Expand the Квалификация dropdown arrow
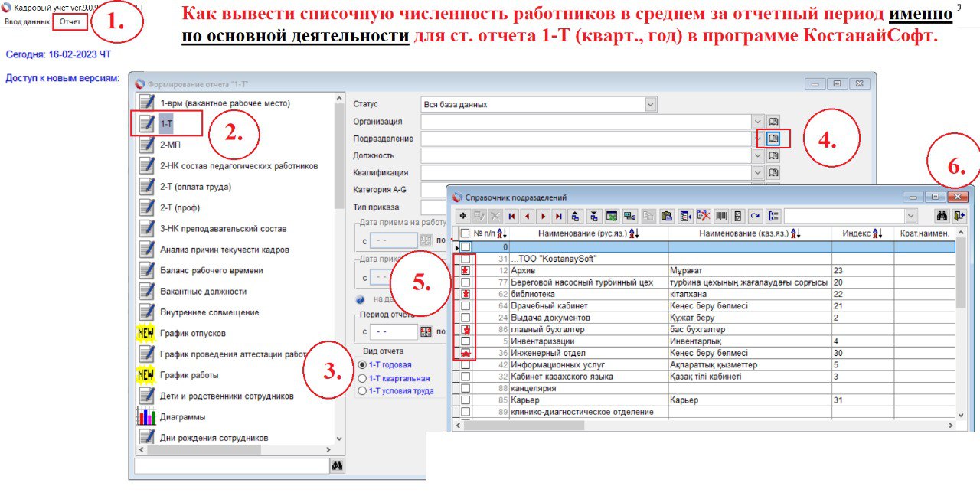This screenshot has width=980, height=496. [x=758, y=173]
